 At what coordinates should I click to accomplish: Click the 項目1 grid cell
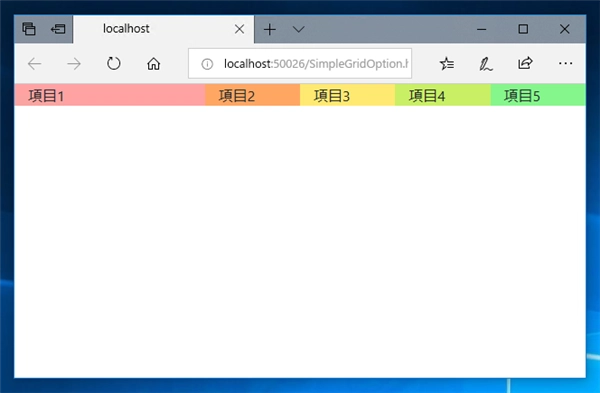point(110,95)
